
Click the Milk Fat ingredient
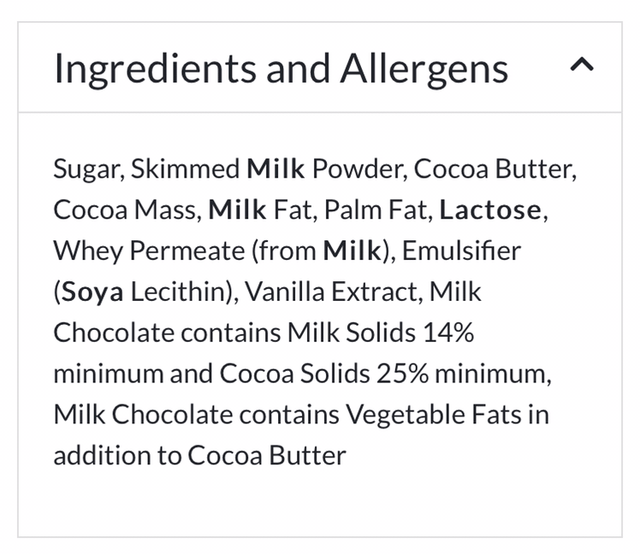[265, 209]
